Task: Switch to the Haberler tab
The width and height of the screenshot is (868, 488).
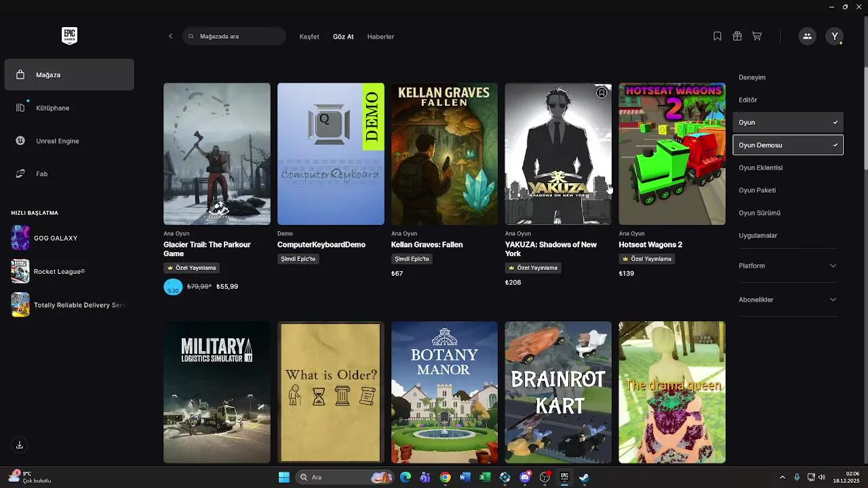Action: tap(380, 37)
